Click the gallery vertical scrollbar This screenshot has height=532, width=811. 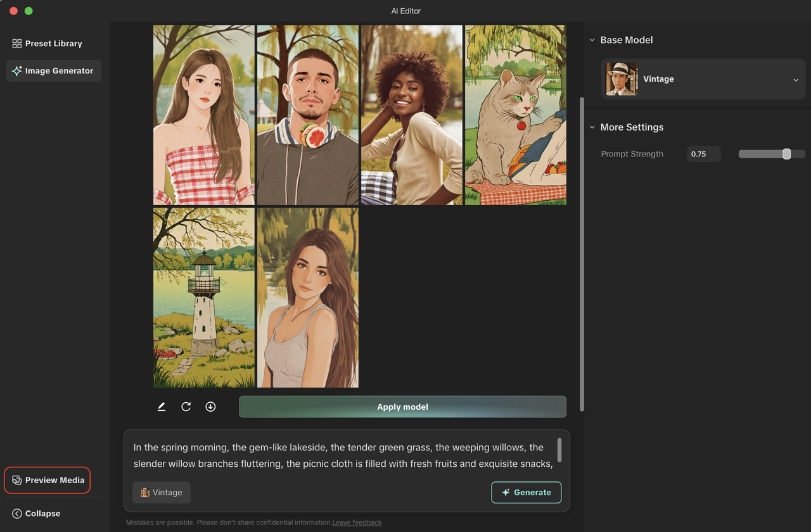pos(582,253)
